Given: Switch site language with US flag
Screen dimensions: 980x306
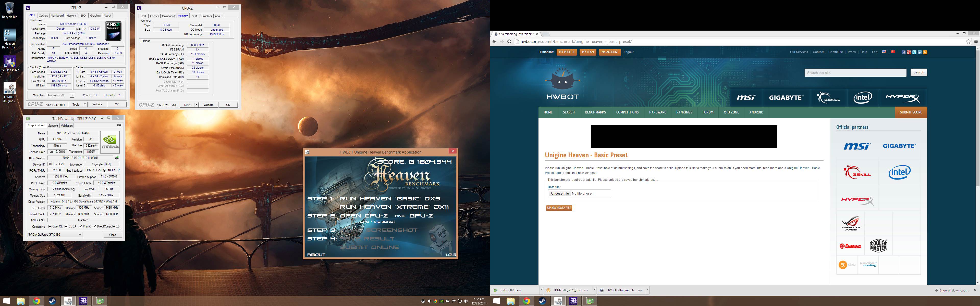Looking at the screenshot, I should tap(884, 52).
